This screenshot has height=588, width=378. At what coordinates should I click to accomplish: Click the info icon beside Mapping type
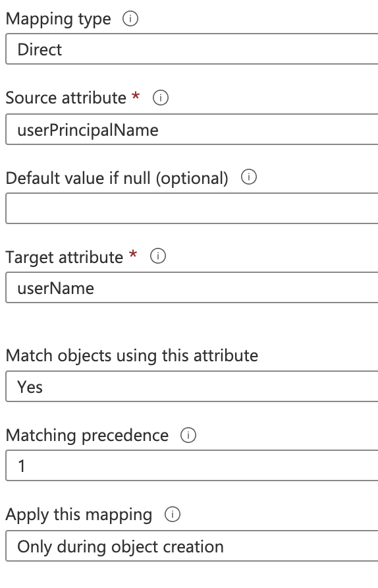pyautogui.click(x=130, y=18)
